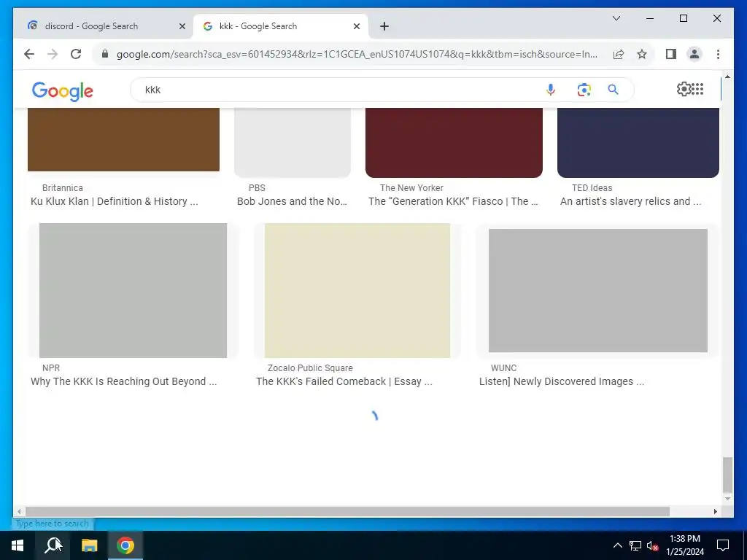The width and height of the screenshot is (747, 560).
Task: Click the scroll-down arrow of the vertical scrollbar
Action: click(x=727, y=499)
